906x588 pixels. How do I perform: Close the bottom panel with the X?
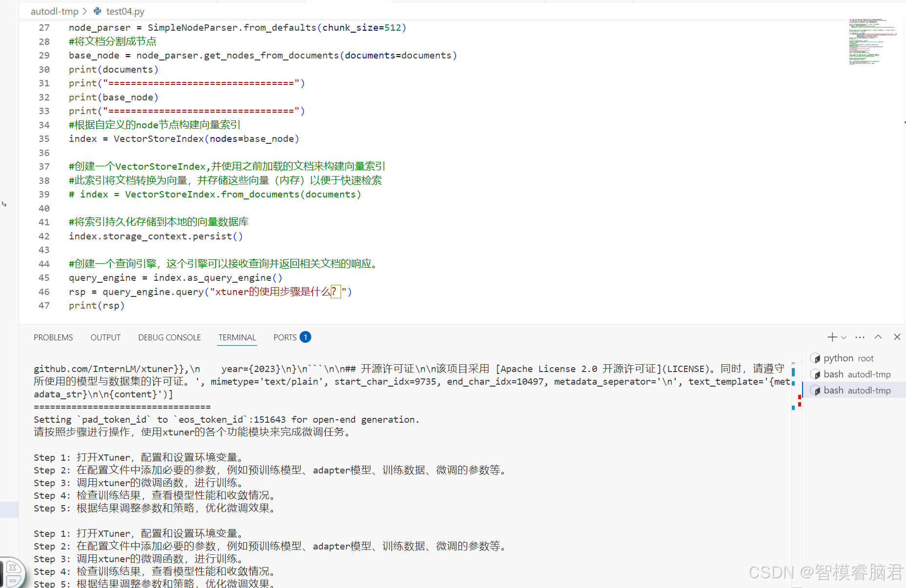[x=897, y=337]
